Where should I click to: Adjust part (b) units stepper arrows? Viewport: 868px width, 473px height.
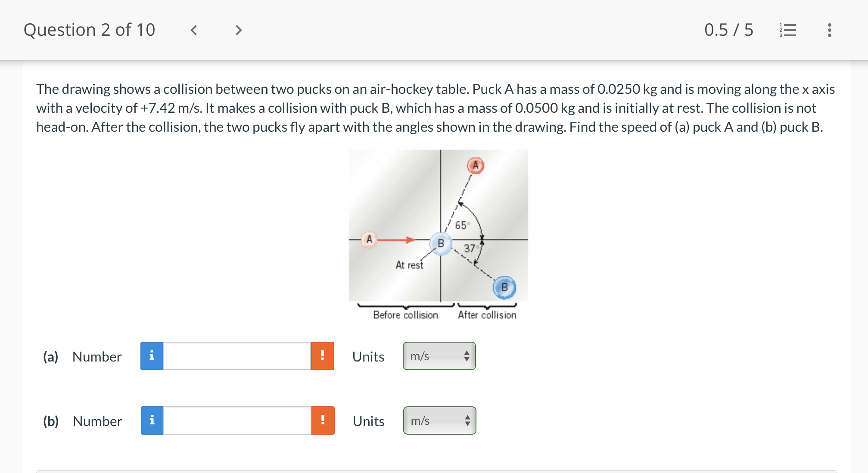[467, 420]
